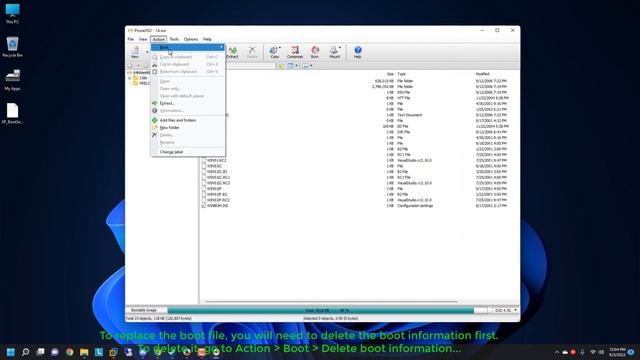This screenshot has height=360, width=640.
Task: Choose New folder from the Action menu
Action: click(188, 128)
